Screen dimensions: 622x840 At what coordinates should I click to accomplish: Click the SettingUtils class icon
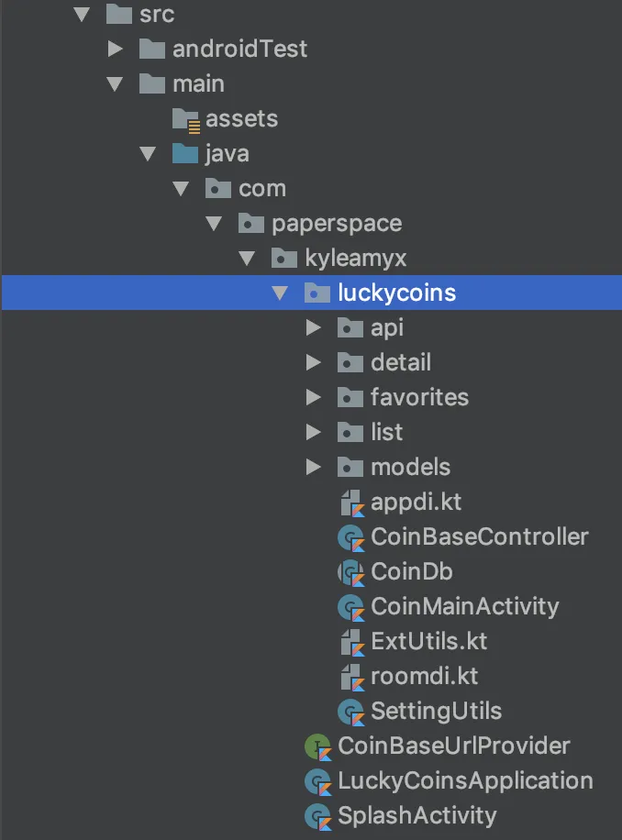pos(351,712)
